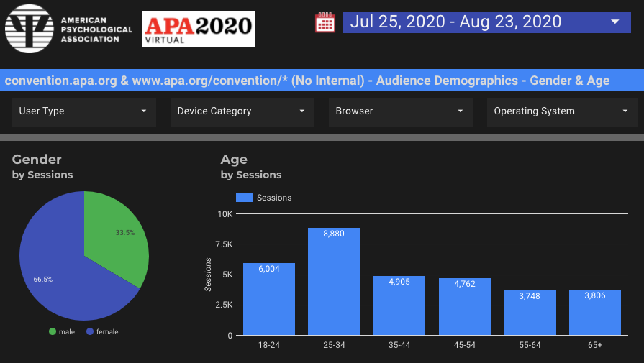The height and width of the screenshot is (363, 644).
Task: Click the 25-34 bar showing 8,880
Action: click(334, 282)
